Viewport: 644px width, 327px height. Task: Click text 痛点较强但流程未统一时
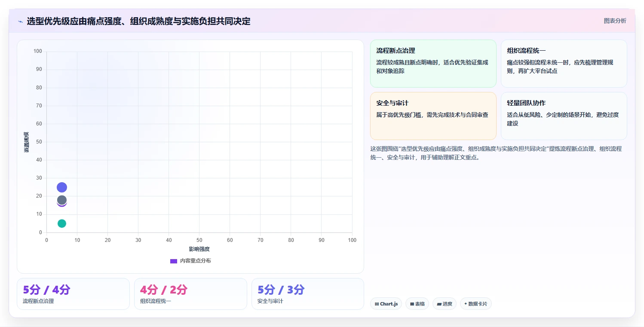coord(560,67)
